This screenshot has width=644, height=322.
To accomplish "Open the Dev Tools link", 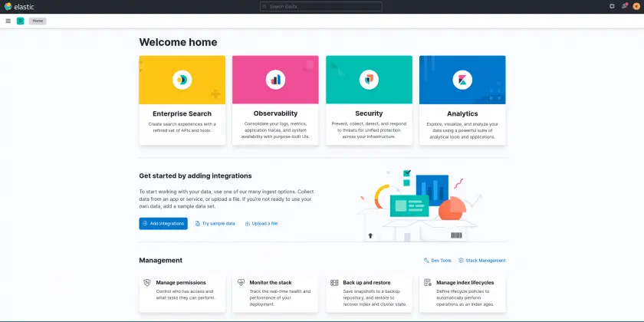I will click(x=438, y=261).
